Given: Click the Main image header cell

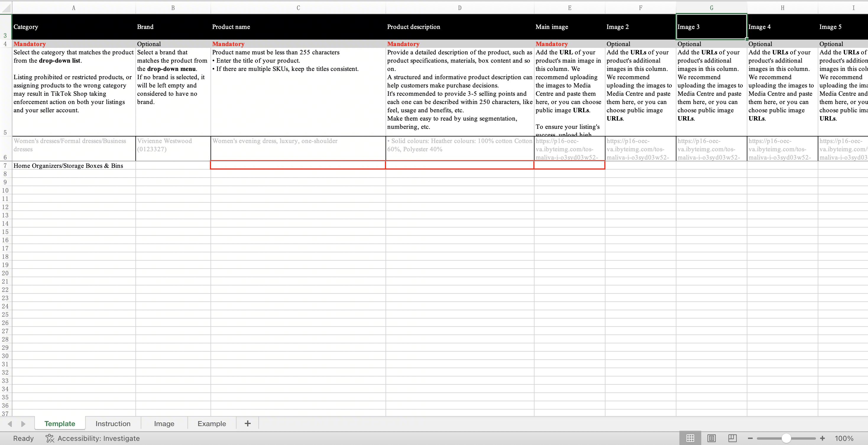Looking at the screenshot, I should tap(569, 27).
